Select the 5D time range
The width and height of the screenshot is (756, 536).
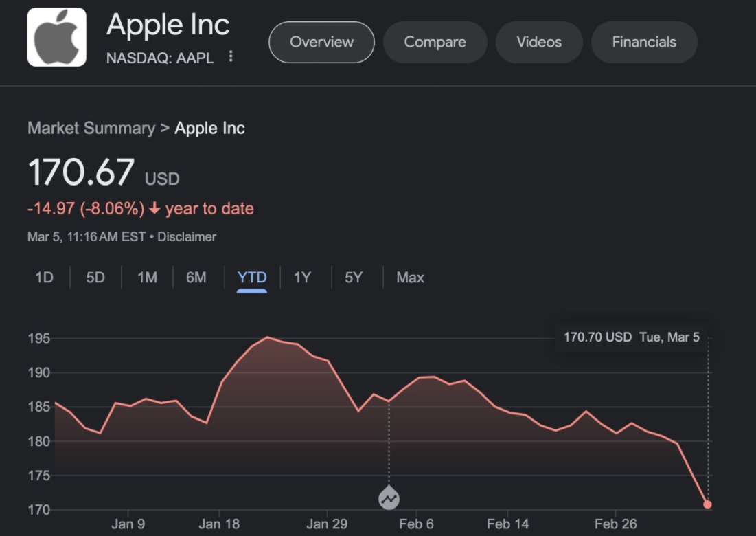pyautogui.click(x=95, y=278)
